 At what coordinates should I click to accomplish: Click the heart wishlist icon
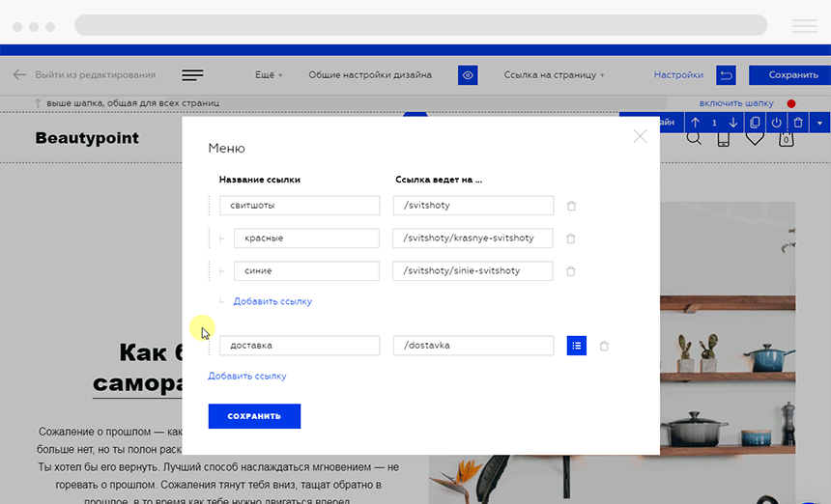click(x=755, y=139)
